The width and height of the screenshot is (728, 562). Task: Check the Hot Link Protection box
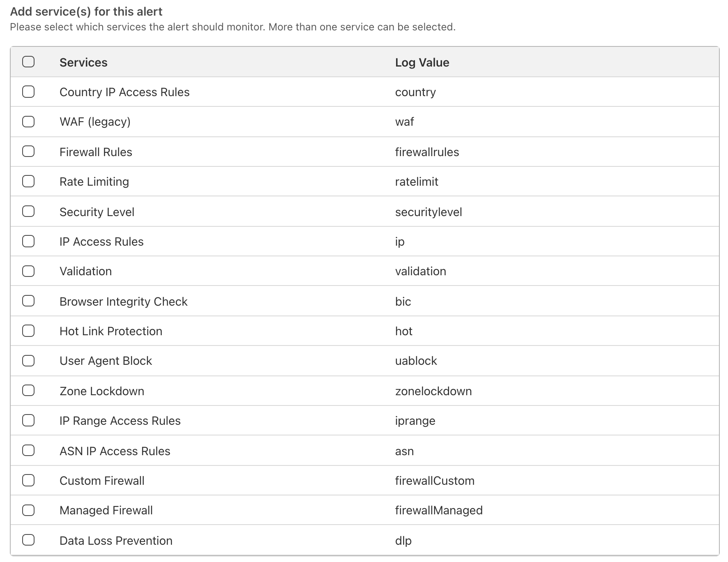point(28,331)
